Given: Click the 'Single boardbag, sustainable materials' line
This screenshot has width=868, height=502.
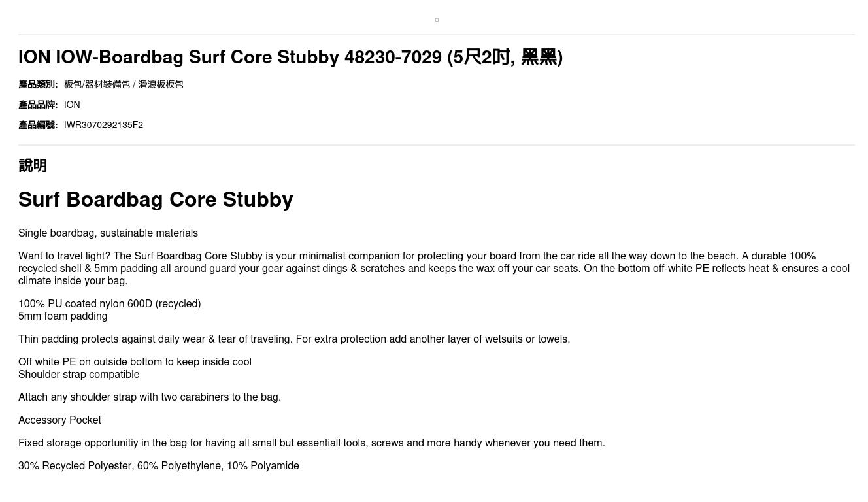Looking at the screenshot, I should [108, 233].
